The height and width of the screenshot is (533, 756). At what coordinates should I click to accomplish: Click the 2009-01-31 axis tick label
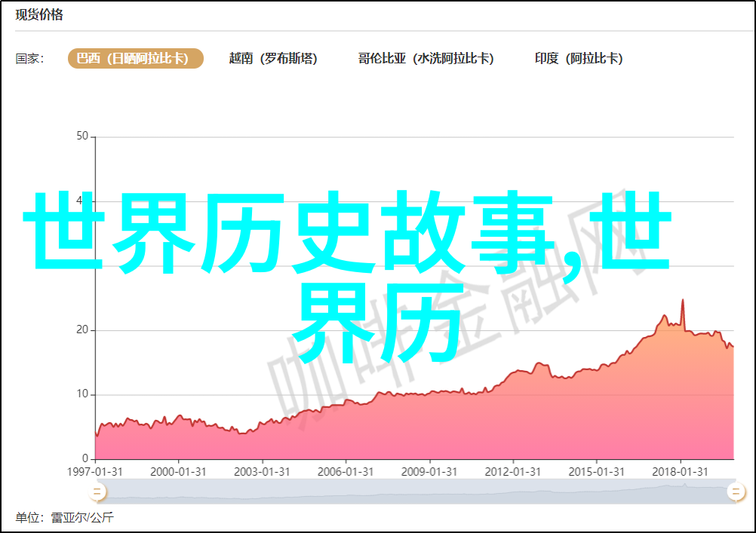click(430, 471)
